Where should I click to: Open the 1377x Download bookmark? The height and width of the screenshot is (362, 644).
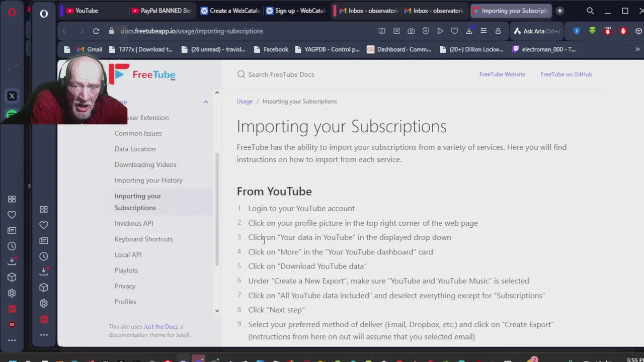coord(140,49)
